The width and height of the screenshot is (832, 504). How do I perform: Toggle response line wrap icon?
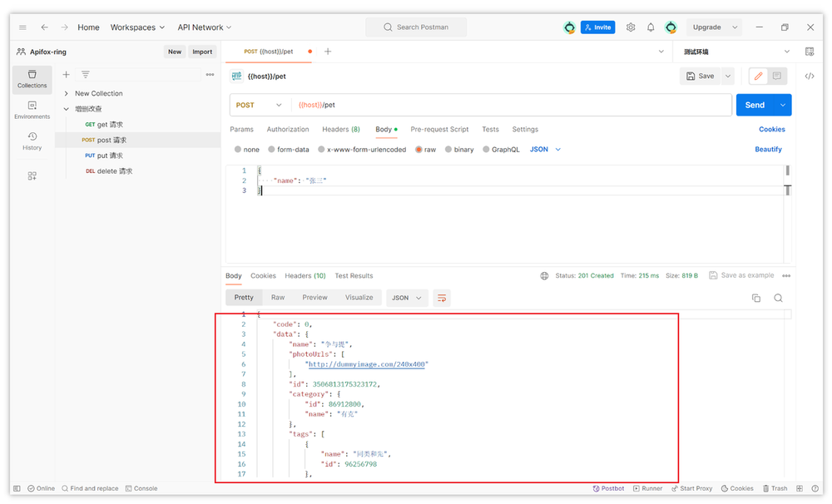pos(442,298)
